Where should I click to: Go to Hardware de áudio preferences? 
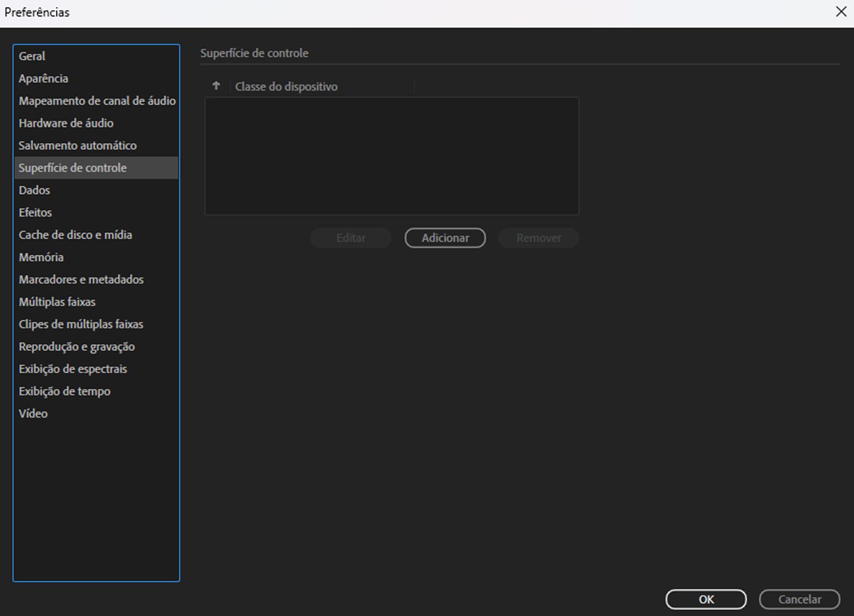coord(96,123)
